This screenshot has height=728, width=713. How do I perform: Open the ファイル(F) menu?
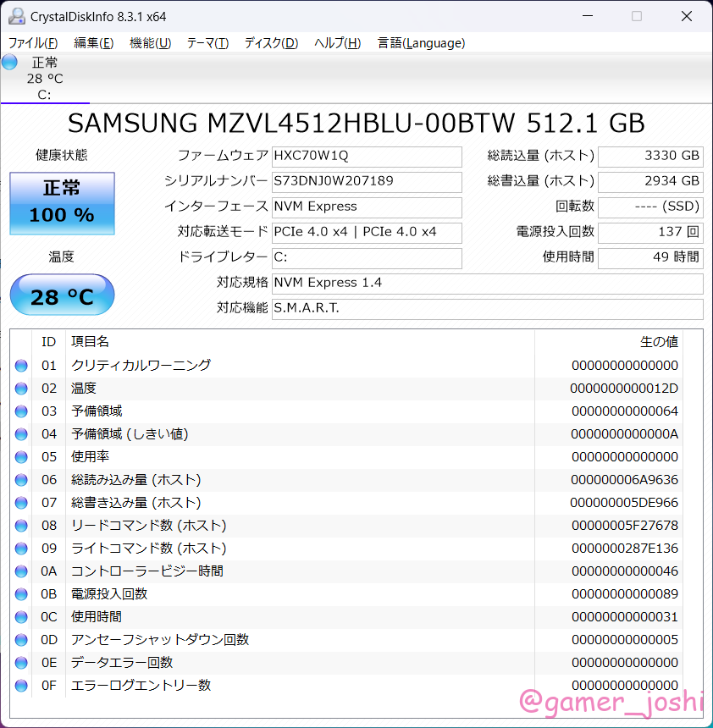click(33, 43)
